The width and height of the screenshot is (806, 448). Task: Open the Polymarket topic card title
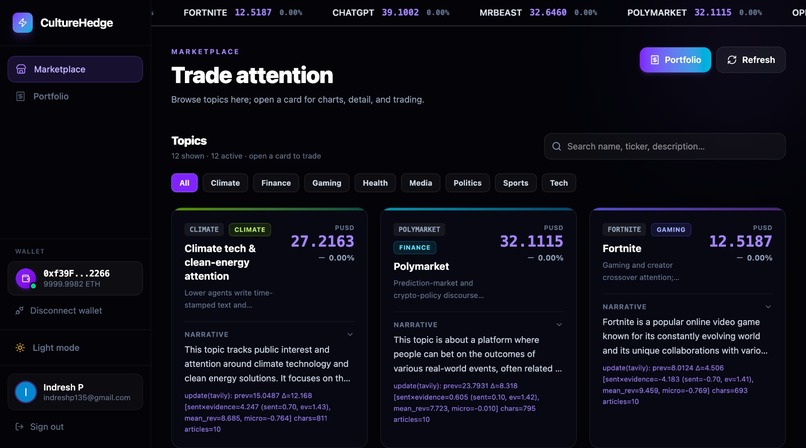(x=421, y=266)
